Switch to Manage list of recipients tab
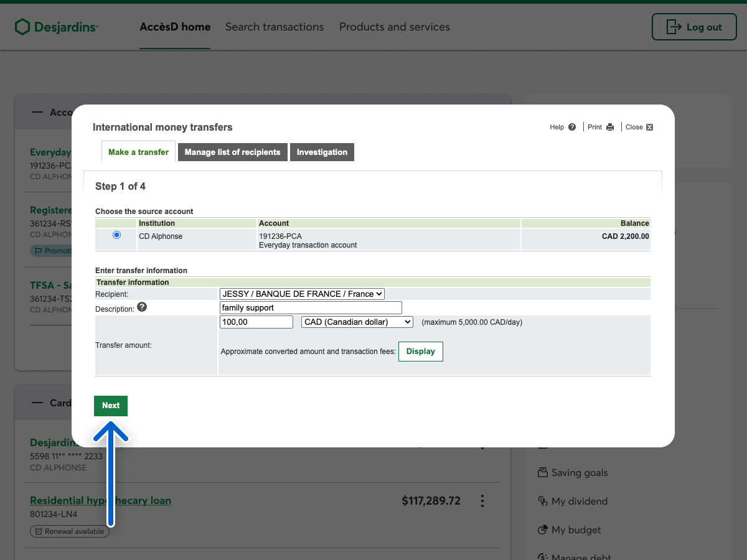747x560 pixels. point(232,152)
